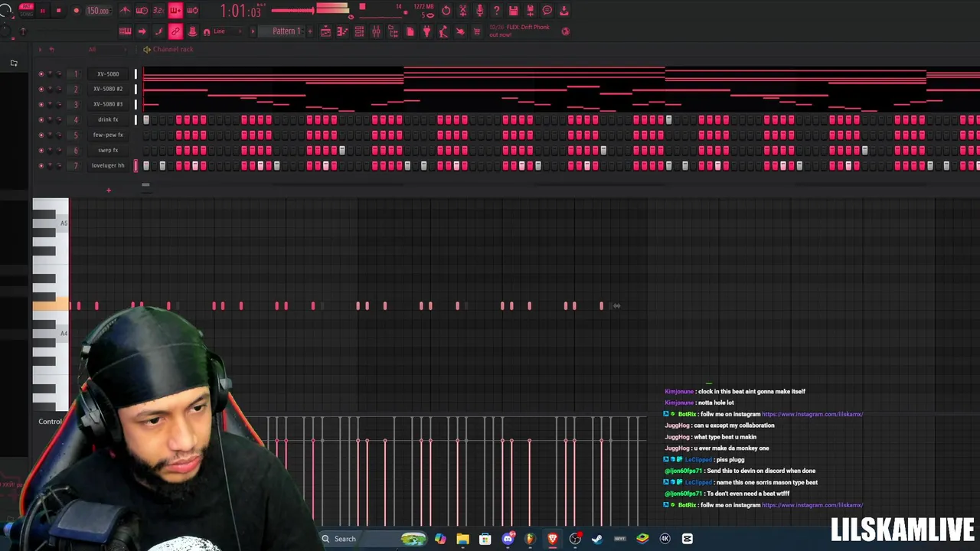The image size is (980, 551).
Task: Toggle typing keyboard to piano icon
Action: click(x=125, y=31)
